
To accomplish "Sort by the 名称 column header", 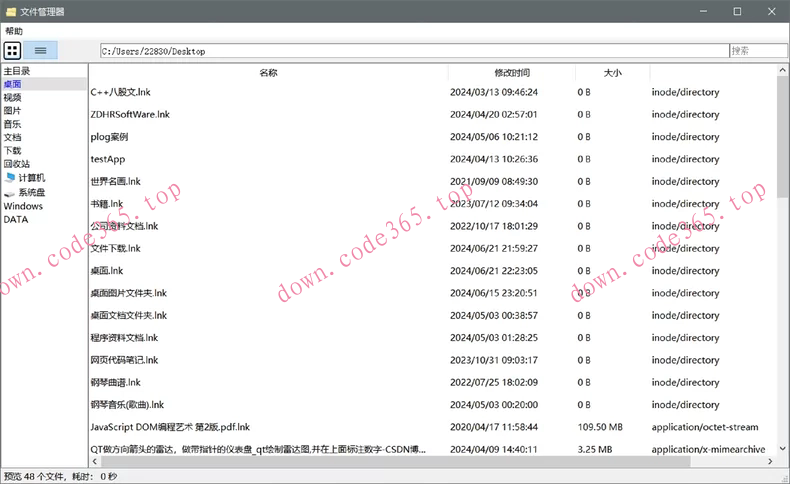I will tap(269, 73).
